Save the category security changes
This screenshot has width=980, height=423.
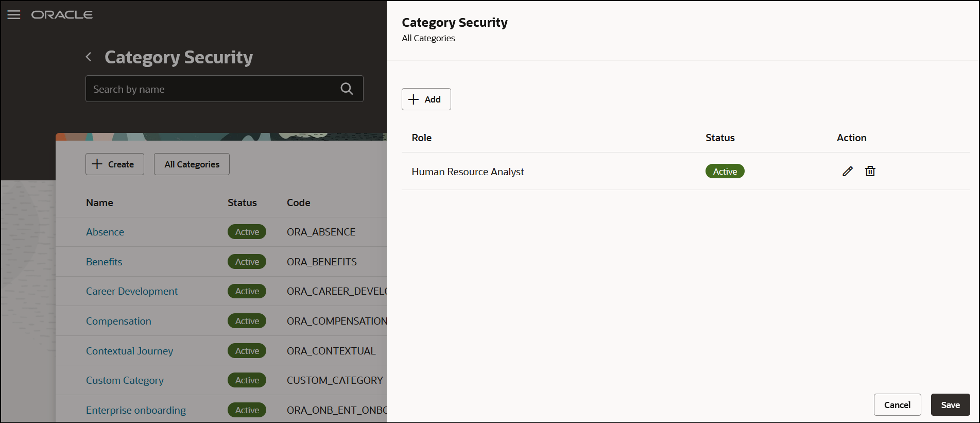click(x=950, y=404)
